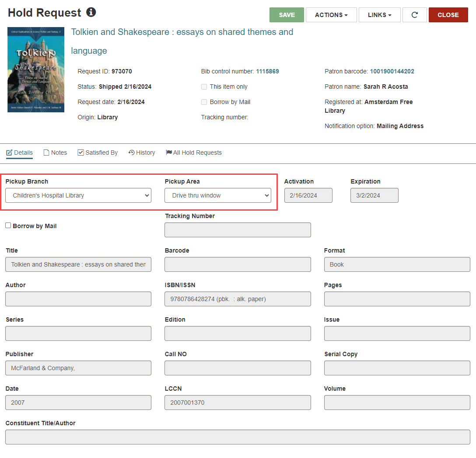Open the Tolkien and Shakespeare title link
Image resolution: width=476 pixels, height=458 pixels.
182,41
